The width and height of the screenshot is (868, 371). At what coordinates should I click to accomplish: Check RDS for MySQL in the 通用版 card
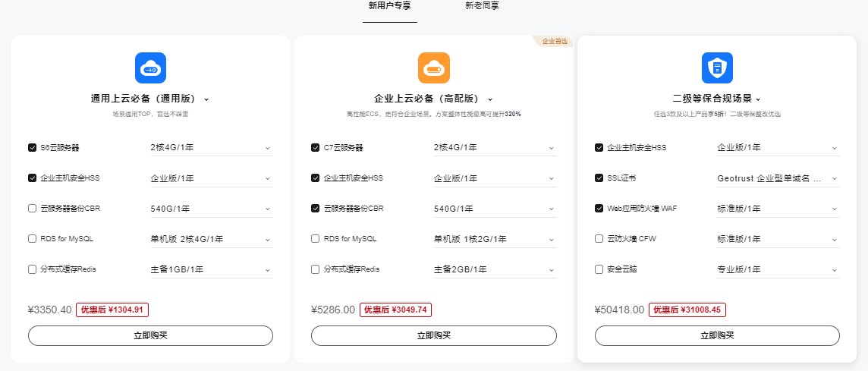(x=32, y=239)
